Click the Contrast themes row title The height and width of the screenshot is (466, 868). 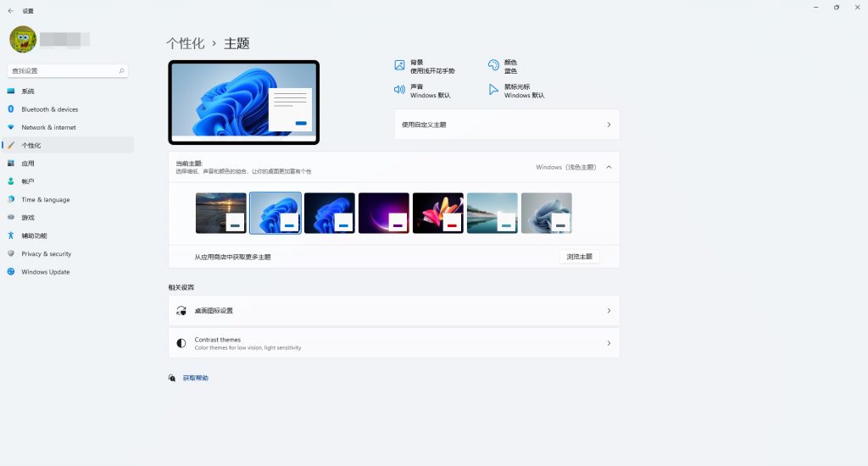click(x=218, y=339)
